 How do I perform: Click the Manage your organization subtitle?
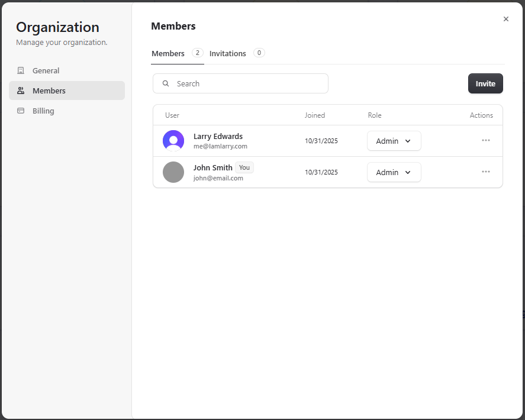coord(62,43)
